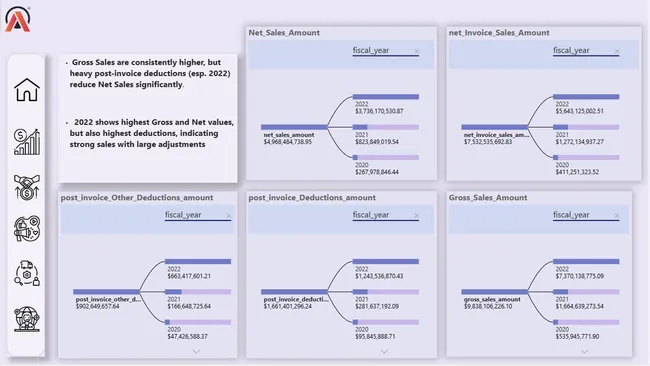This screenshot has width=650, height=366.
Task: Select 2020 bar showing $47,426,588.37
Action: [x=198, y=322]
